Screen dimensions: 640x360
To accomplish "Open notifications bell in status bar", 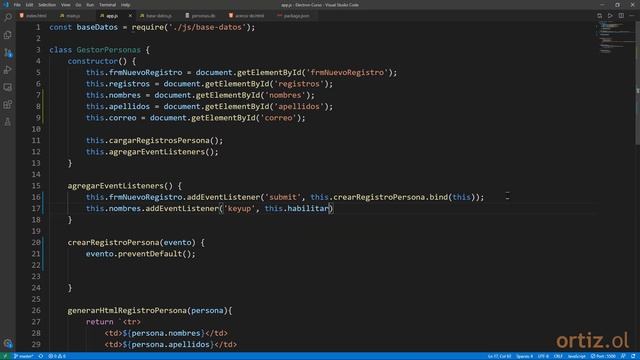I will [x=633, y=356].
